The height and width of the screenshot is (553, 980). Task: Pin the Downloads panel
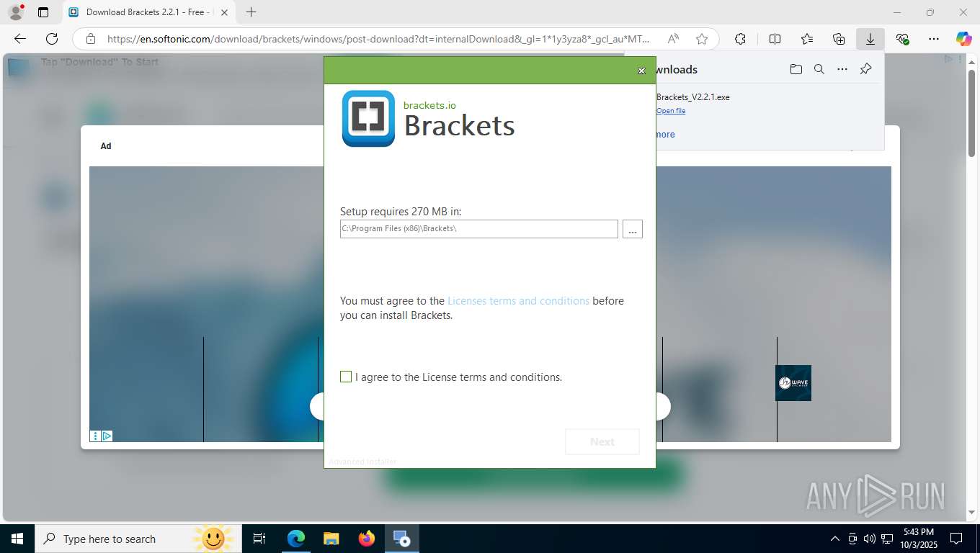click(865, 69)
